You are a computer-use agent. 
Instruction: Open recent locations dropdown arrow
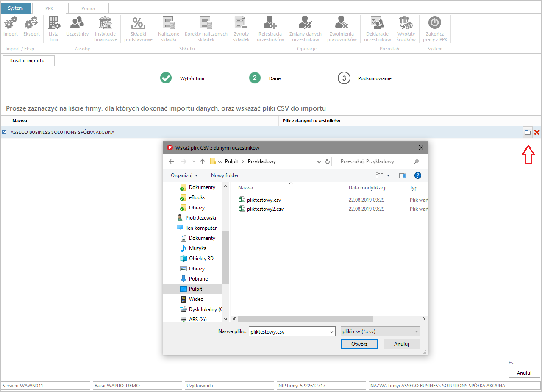point(194,161)
